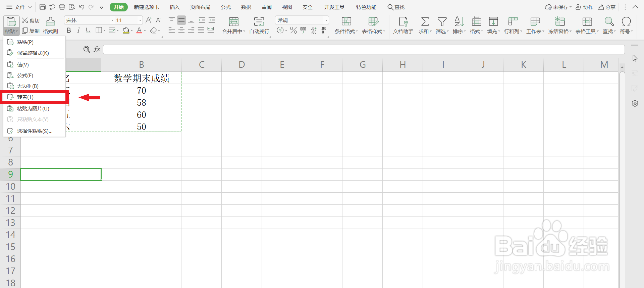Image resolution: width=644 pixels, height=288 pixels.
Task: Click the Redo arrow icon
Action: [91, 7]
